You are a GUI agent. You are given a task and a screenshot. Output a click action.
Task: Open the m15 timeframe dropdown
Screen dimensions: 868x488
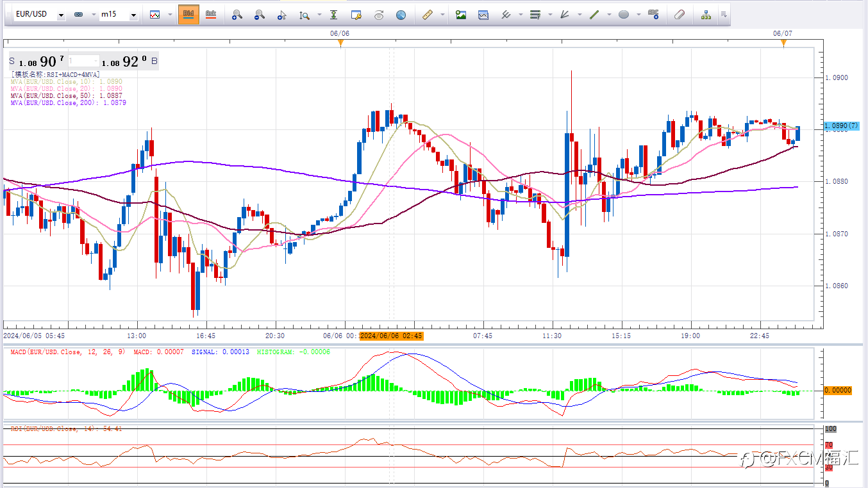133,15
